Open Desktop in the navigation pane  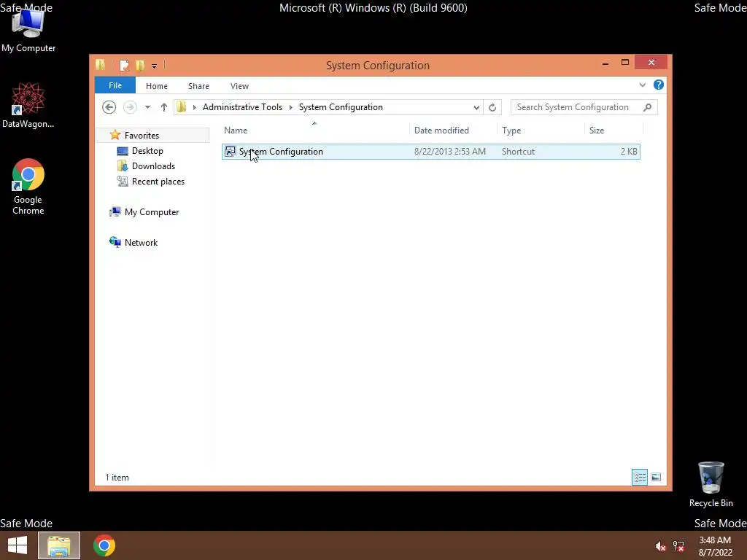(147, 151)
